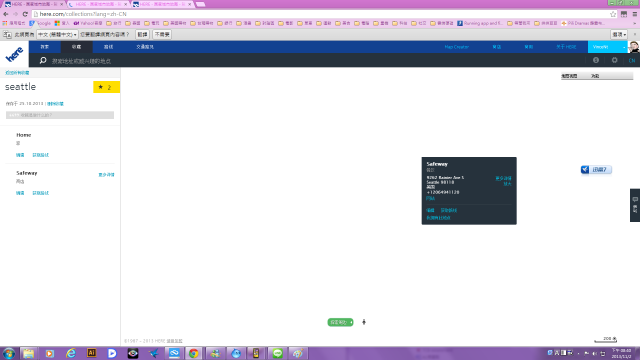Click the search magnifier icon
Image resolution: width=640 pixels, height=360 pixels.
click(x=43, y=60)
